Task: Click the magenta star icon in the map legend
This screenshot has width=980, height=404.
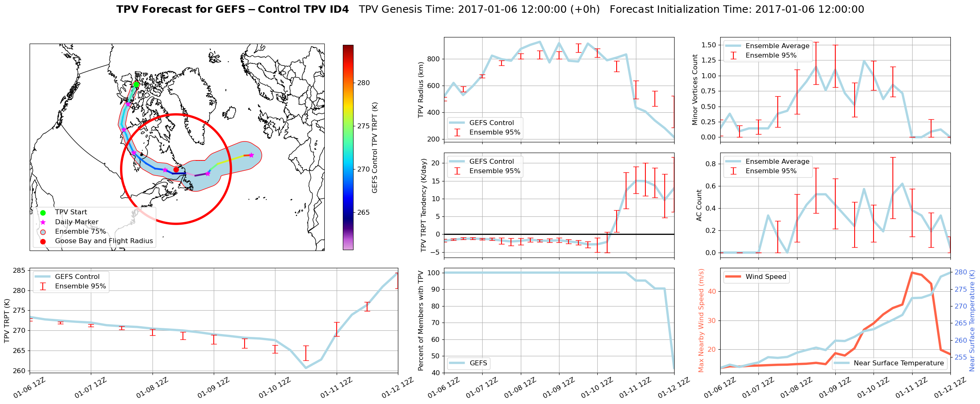Action: click(x=43, y=222)
